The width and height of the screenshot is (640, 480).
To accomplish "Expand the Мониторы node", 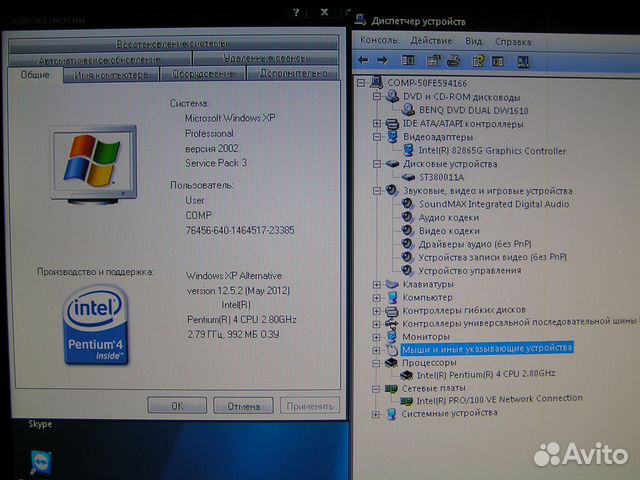I will point(376,337).
